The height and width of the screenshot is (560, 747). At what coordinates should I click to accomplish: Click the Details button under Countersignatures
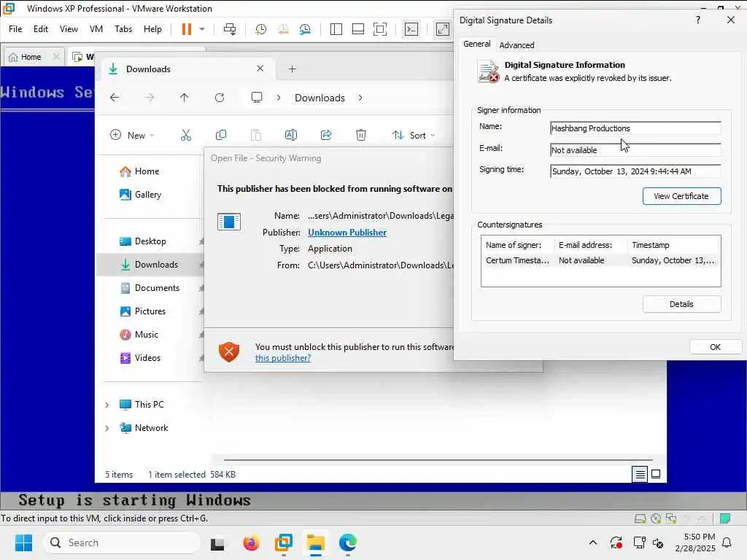coord(681,304)
